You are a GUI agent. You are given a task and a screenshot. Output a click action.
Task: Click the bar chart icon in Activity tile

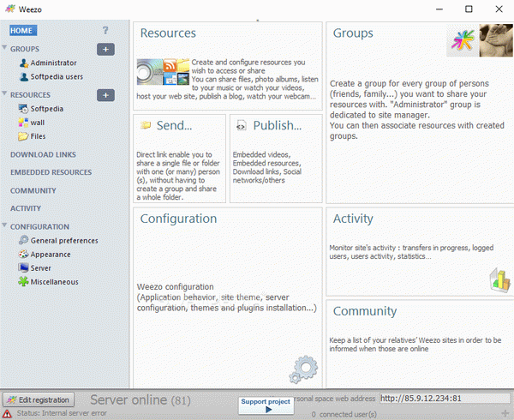[500, 279]
